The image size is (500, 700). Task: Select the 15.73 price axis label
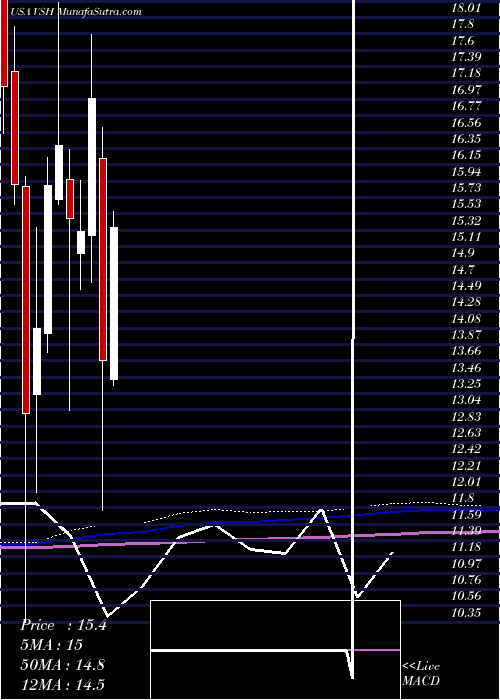tap(466, 188)
